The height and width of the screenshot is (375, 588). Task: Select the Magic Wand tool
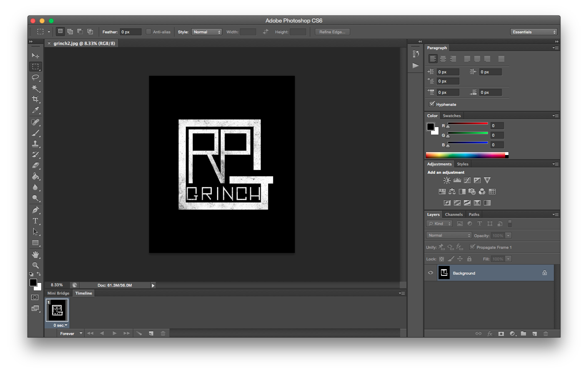(x=35, y=88)
